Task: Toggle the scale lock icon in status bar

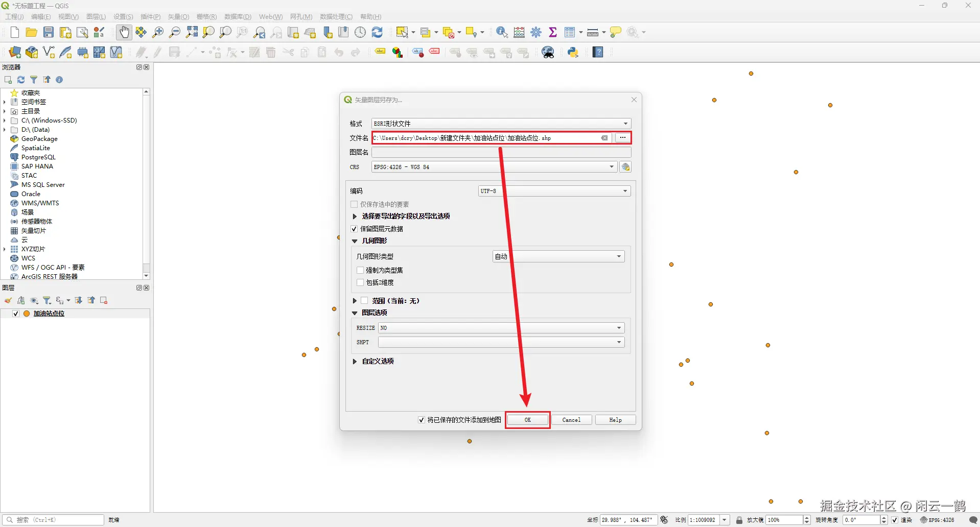Action: click(739, 520)
